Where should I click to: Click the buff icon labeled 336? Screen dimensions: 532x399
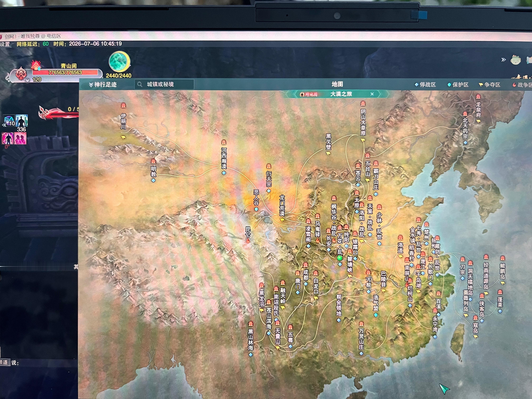[22, 120]
